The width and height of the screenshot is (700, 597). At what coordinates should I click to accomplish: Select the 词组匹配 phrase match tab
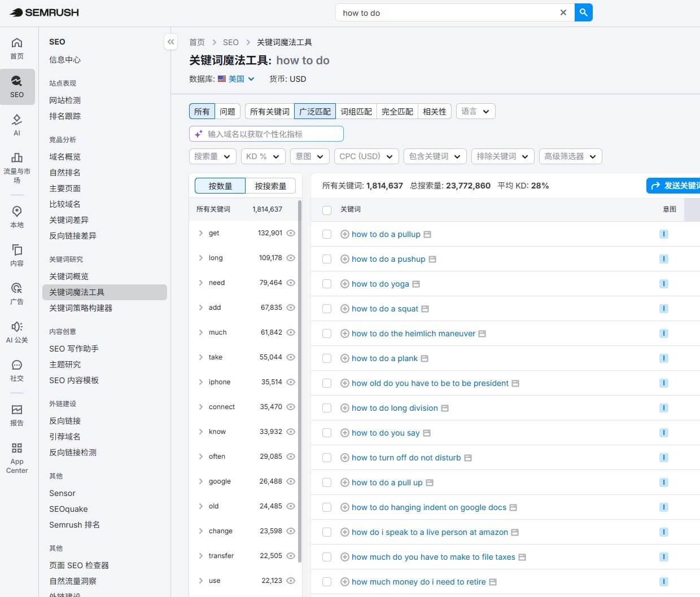click(x=356, y=111)
